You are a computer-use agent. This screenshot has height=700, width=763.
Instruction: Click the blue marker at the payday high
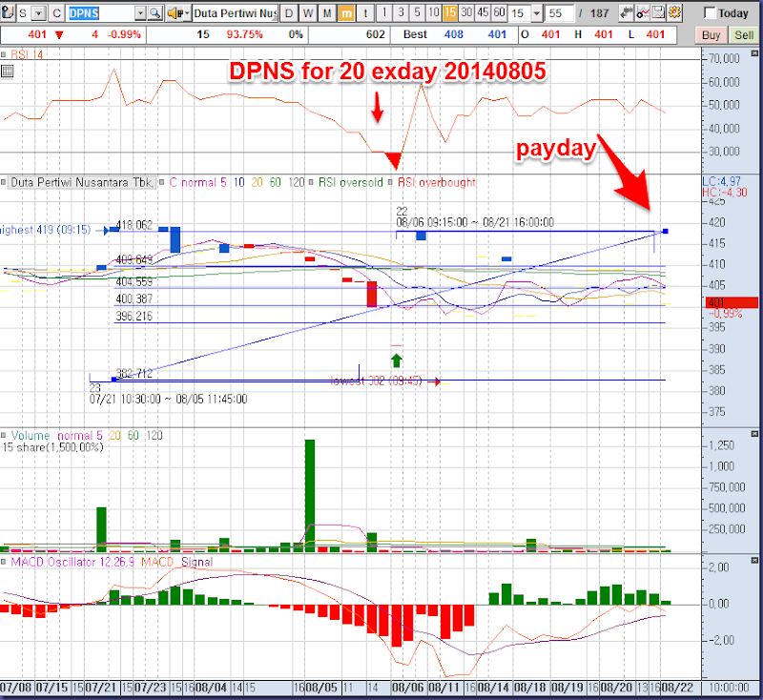tap(665, 231)
